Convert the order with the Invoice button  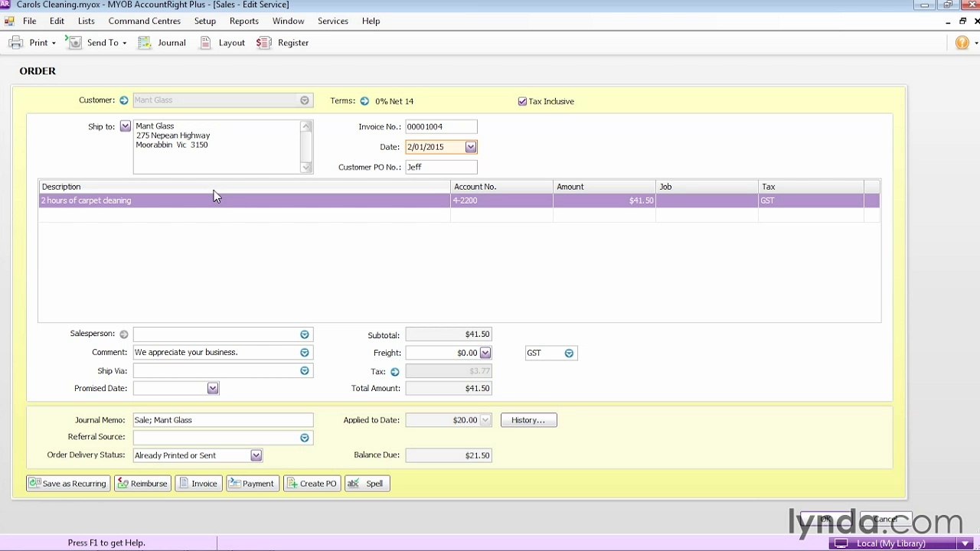pos(198,484)
